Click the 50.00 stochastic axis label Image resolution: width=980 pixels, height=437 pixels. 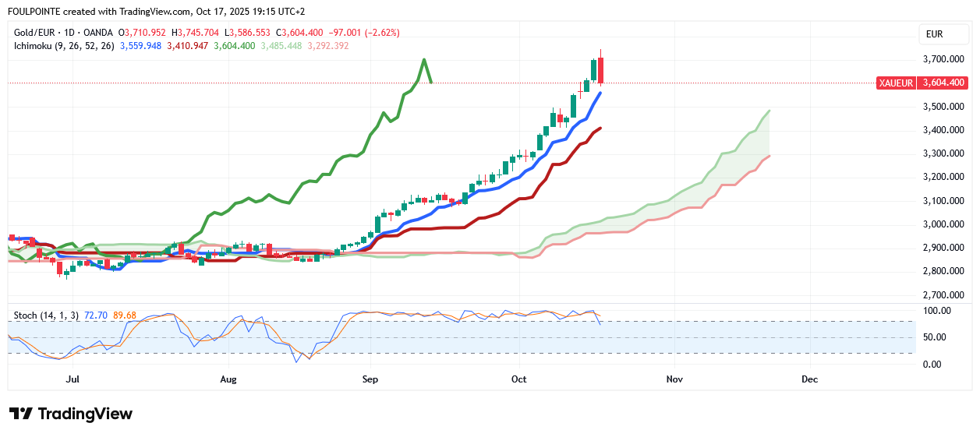point(934,337)
